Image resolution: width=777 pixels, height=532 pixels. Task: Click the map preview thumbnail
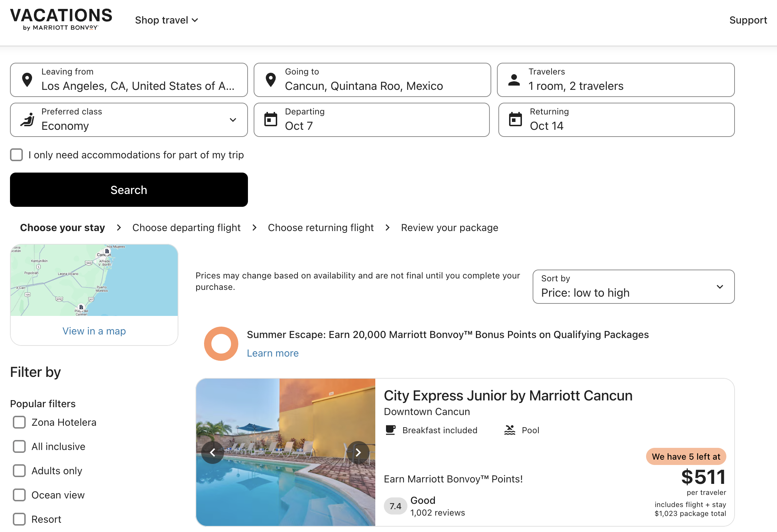click(x=94, y=280)
